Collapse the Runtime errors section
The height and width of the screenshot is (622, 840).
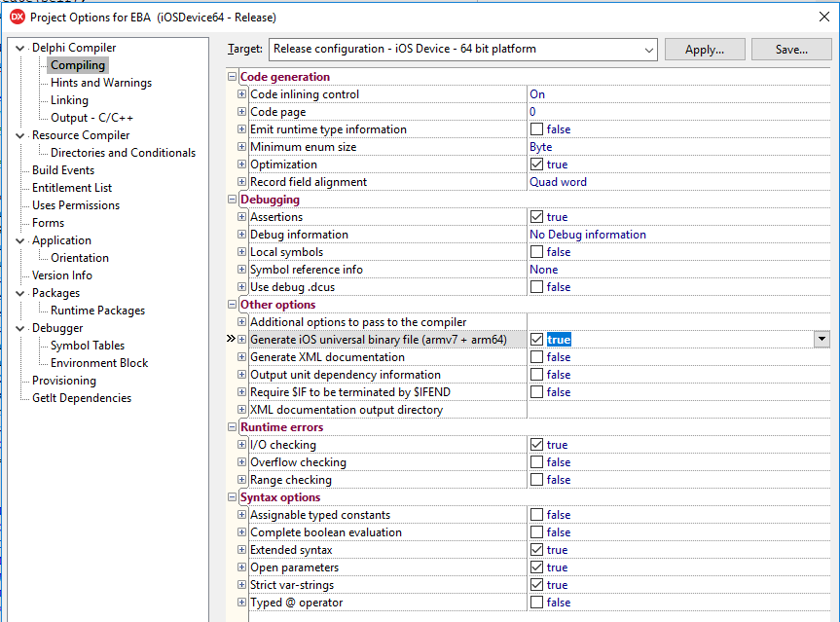point(232,427)
